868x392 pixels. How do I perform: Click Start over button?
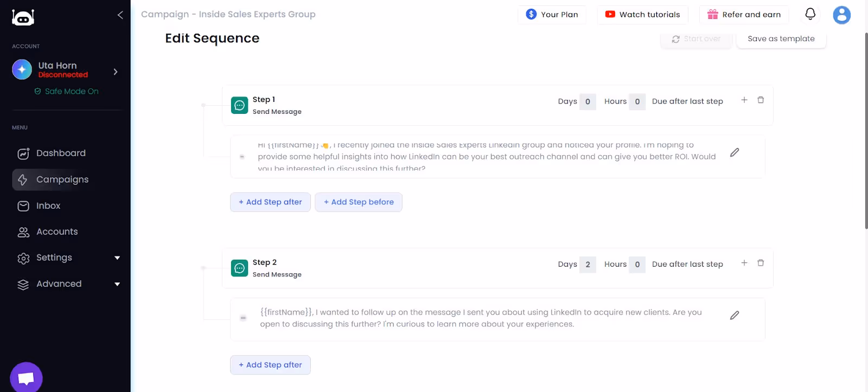point(696,39)
